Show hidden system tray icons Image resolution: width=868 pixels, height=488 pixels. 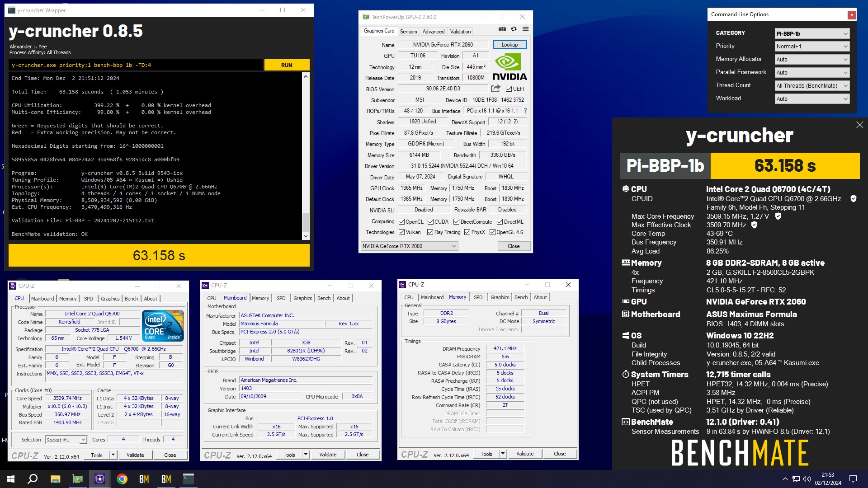(785, 479)
